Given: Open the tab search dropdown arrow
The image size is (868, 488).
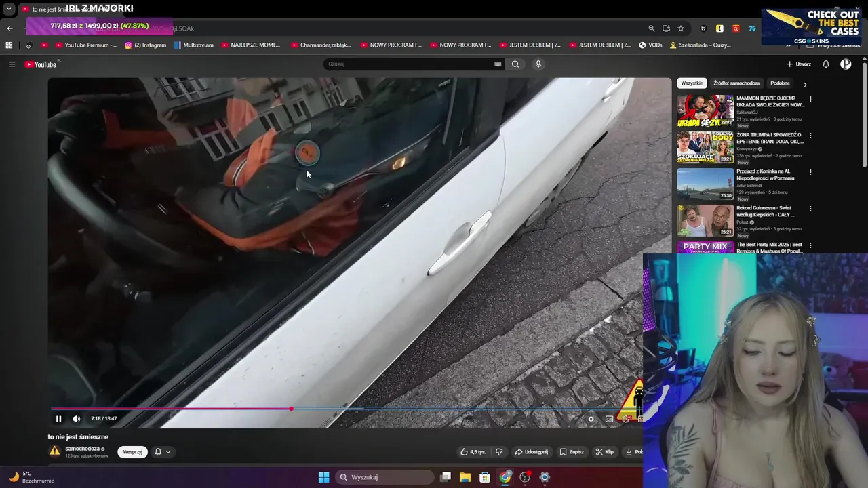Looking at the screenshot, I should (9, 9).
